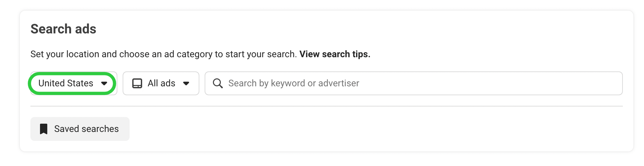Click the Search ads heading
Image resolution: width=644 pixels, height=166 pixels.
[63, 29]
